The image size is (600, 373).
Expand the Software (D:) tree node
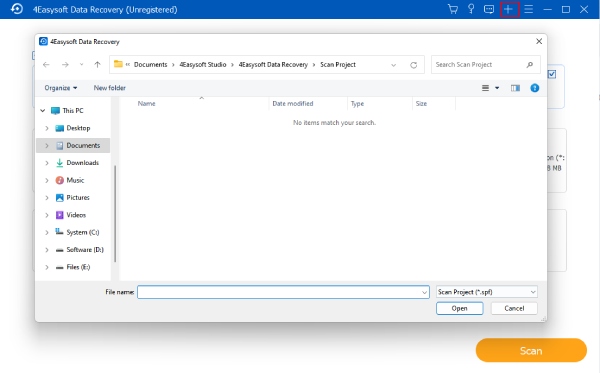point(47,250)
